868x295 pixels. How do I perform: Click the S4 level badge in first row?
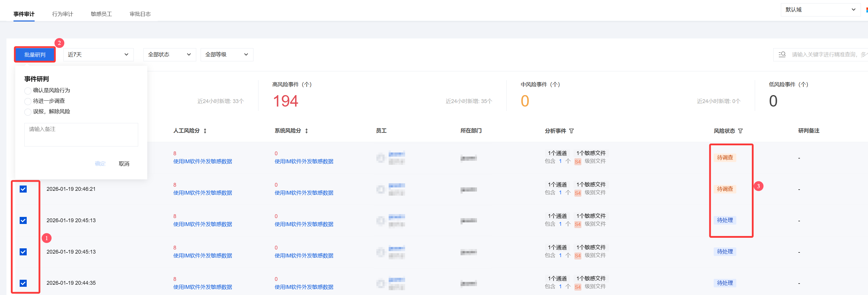[x=578, y=161]
